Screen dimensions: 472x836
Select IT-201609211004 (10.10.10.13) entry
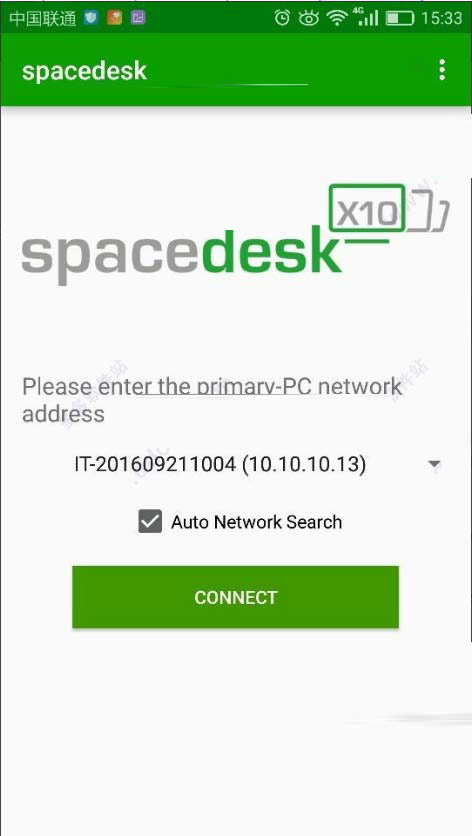point(220,464)
